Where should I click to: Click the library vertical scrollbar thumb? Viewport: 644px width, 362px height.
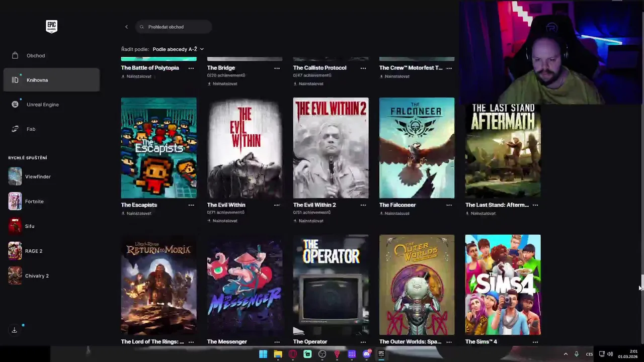(x=642, y=282)
